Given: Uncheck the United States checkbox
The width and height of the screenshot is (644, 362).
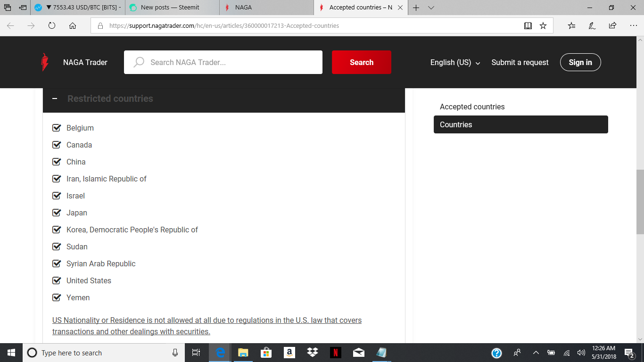Looking at the screenshot, I should (56, 280).
